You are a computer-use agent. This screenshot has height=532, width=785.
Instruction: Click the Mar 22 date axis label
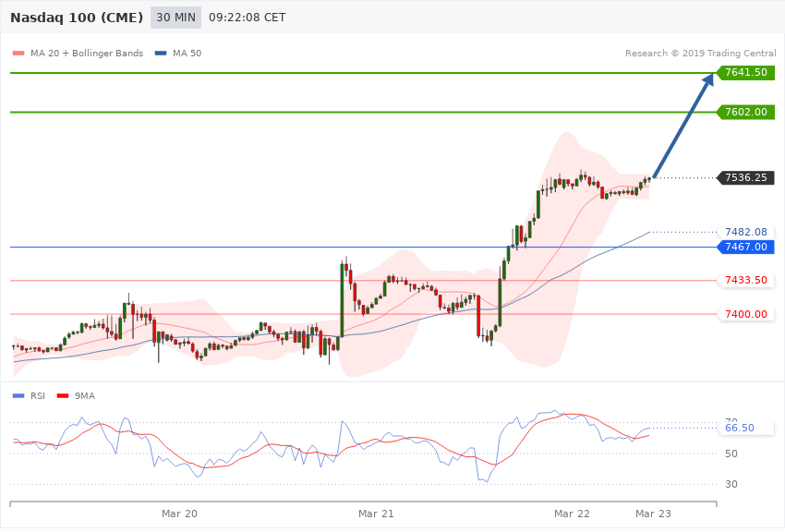[x=572, y=514]
